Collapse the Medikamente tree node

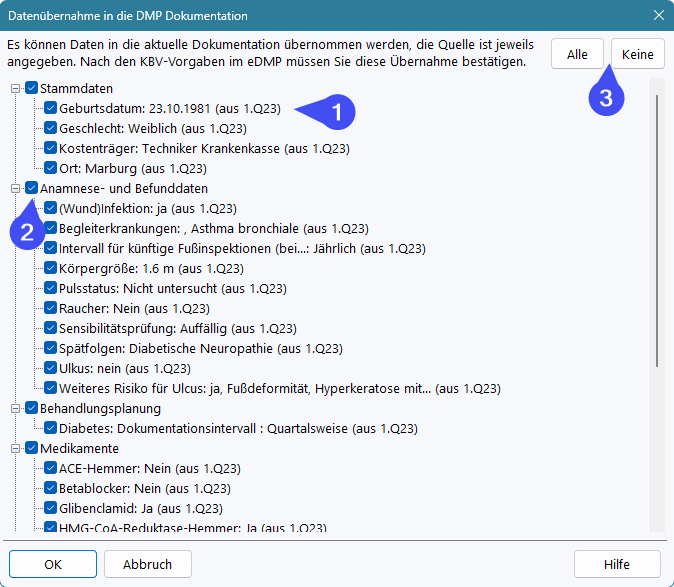click(16, 448)
